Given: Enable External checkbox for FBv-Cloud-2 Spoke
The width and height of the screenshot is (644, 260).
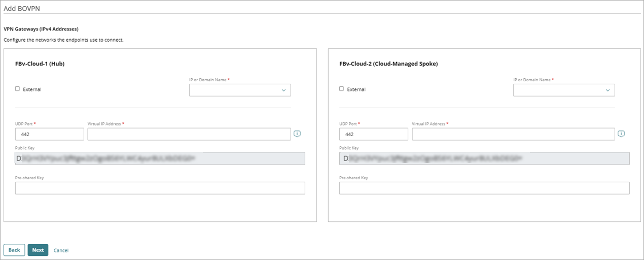Looking at the screenshot, I should [x=341, y=89].
